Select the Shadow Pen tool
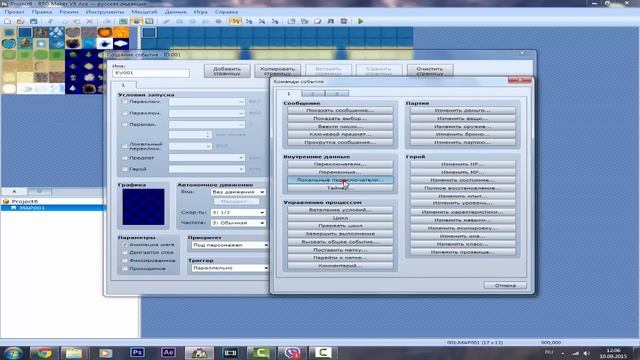The image size is (640, 360). tap(219, 21)
